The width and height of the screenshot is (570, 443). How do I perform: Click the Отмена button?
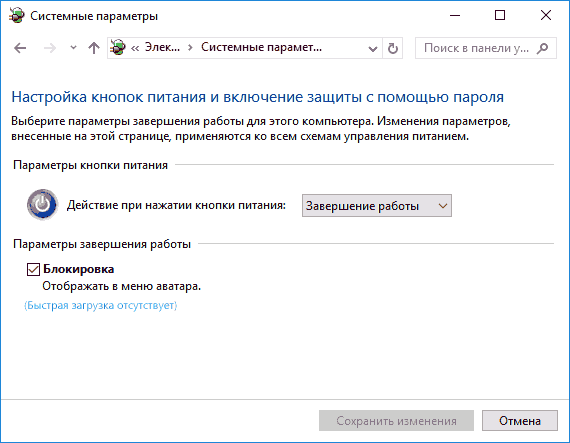tap(520, 420)
